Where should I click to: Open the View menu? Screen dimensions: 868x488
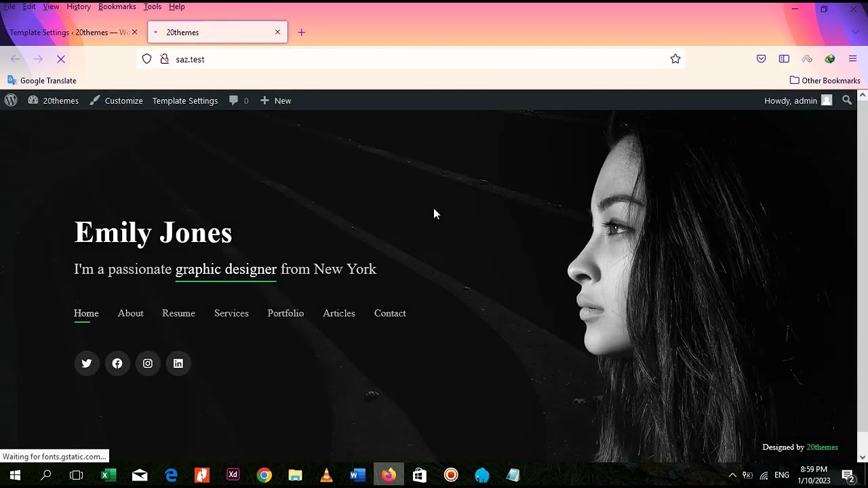coord(51,6)
